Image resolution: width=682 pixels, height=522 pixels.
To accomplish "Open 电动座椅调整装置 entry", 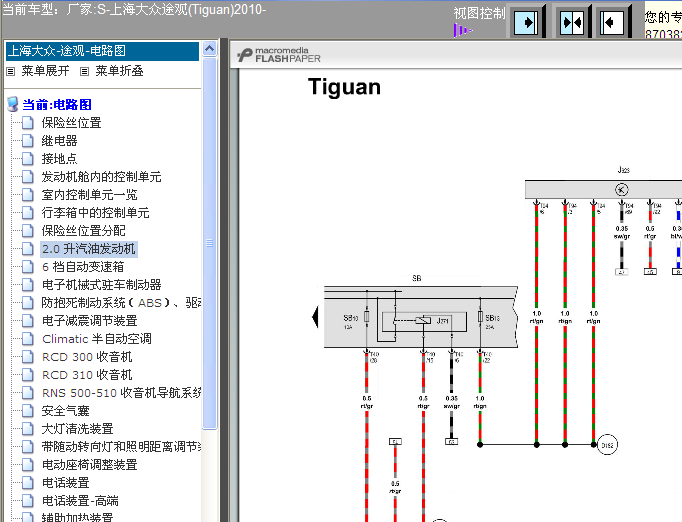I will click(x=89, y=465).
